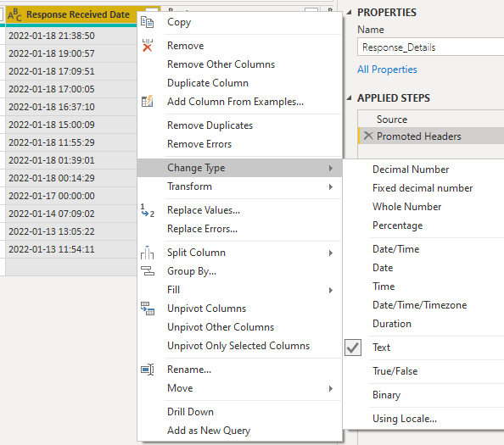The height and width of the screenshot is (445, 504).
Task: Delete the Promoted Headers step
Action: (x=368, y=136)
